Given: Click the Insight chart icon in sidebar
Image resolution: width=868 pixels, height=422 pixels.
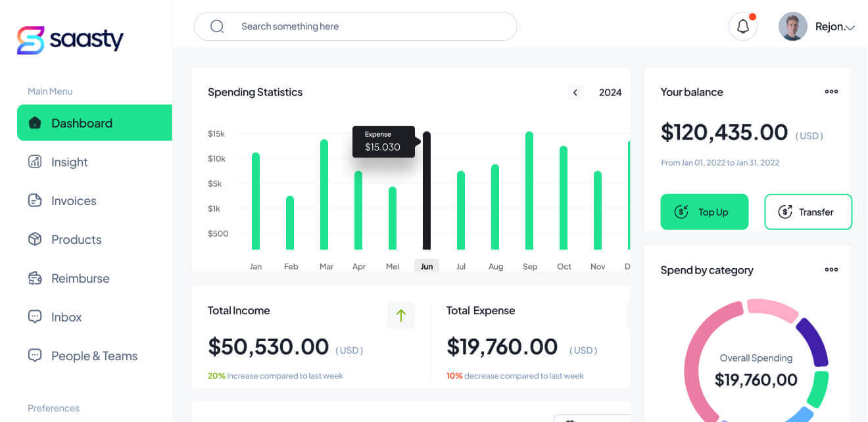Looking at the screenshot, I should coord(35,162).
